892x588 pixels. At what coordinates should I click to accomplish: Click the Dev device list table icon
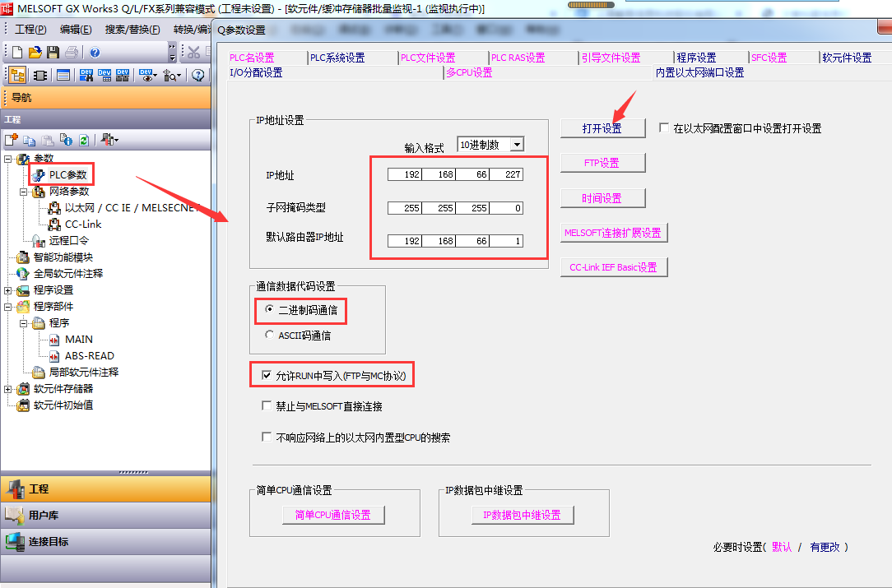tap(105, 75)
